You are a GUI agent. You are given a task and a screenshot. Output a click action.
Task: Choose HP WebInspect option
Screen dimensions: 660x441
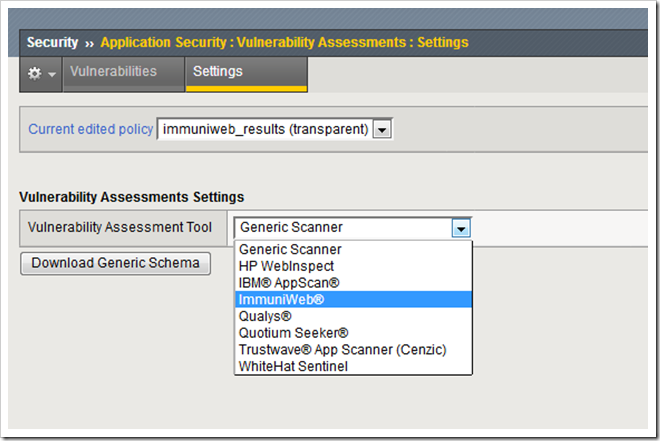pyautogui.click(x=286, y=266)
